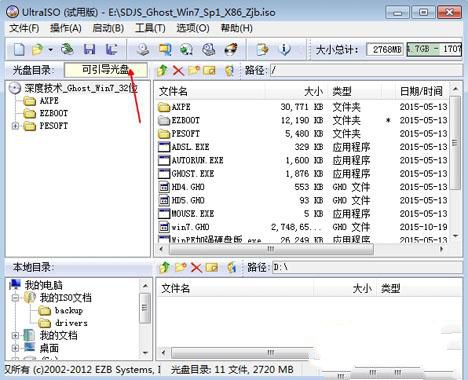Select the GHOST.EXE file row
This screenshot has width=468, height=380.
point(302,174)
